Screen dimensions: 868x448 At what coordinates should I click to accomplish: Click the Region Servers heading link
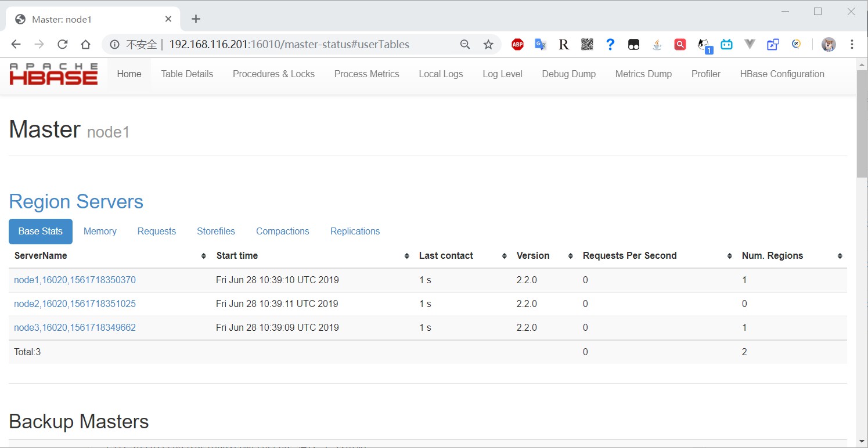tap(76, 201)
